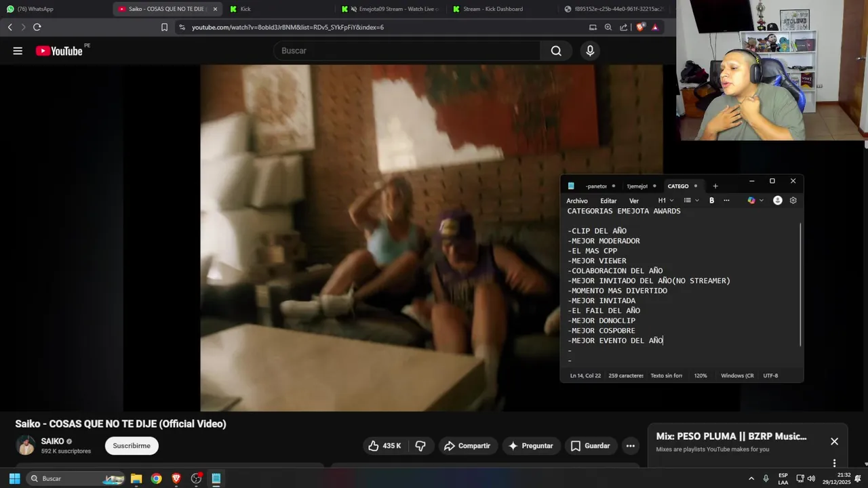Open Notepad settings gear

coord(793,201)
